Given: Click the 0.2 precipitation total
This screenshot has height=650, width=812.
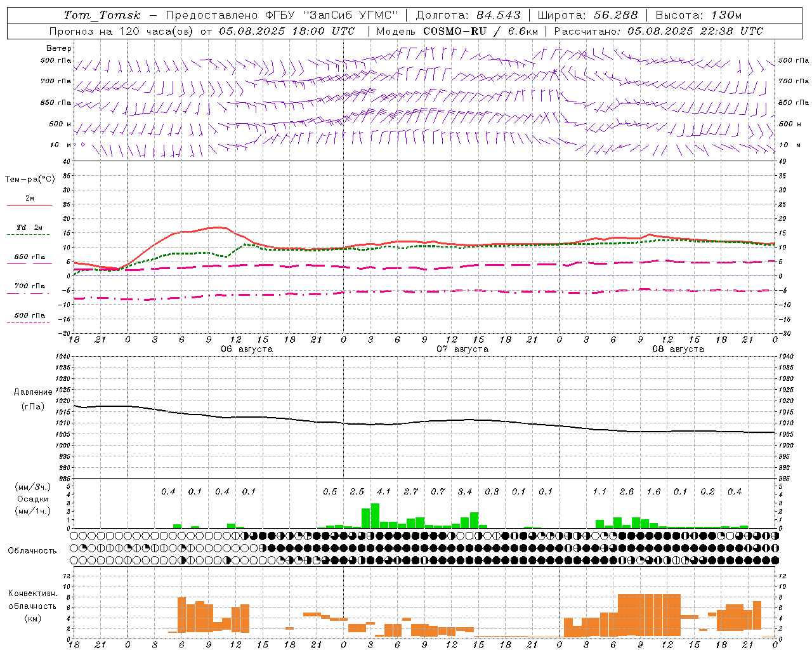Looking at the screenshot, I should pyautogui.click(x=707, y=491).
